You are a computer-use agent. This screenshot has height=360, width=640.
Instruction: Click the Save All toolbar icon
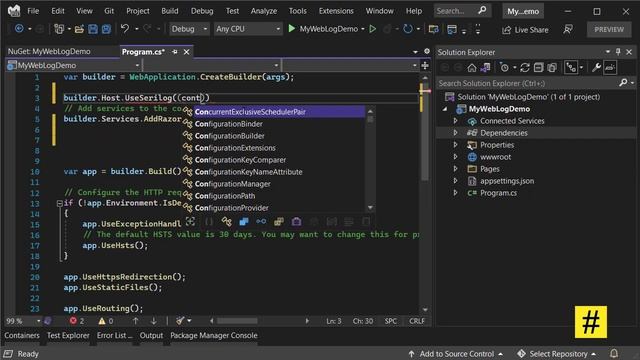tap(106, 29)
